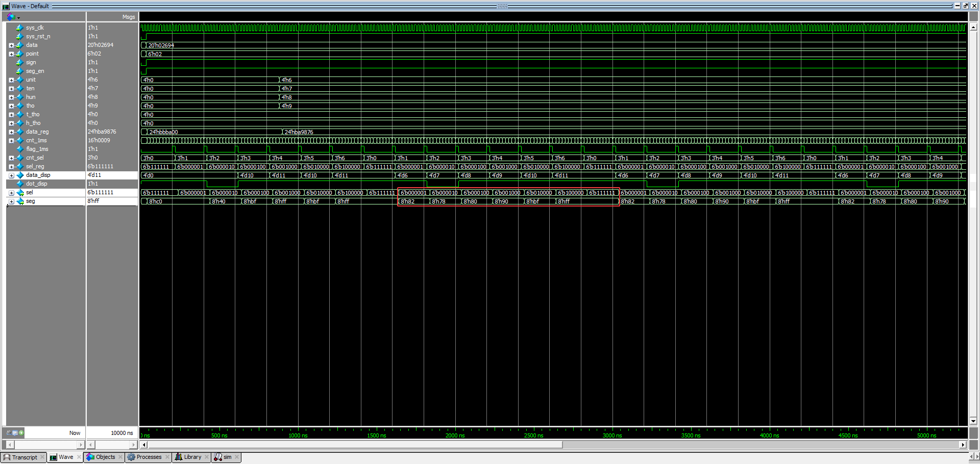
Task: Close the Objects tab
Action: (x=120, y=457)
